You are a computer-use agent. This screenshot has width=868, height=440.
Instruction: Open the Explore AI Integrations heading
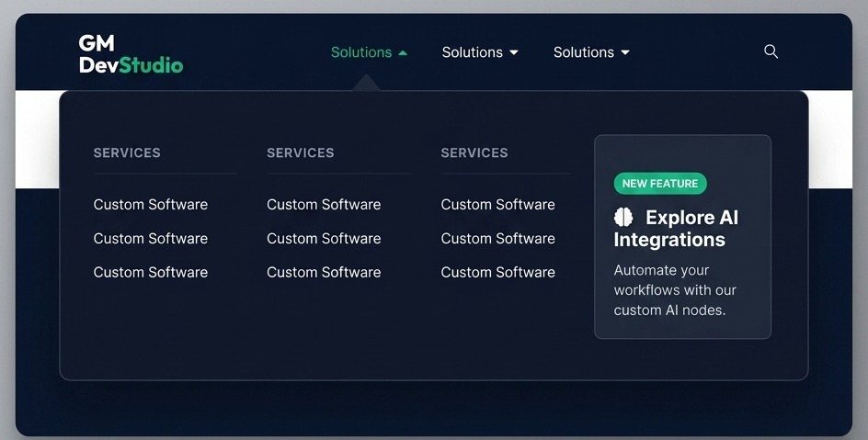[676, 229]
